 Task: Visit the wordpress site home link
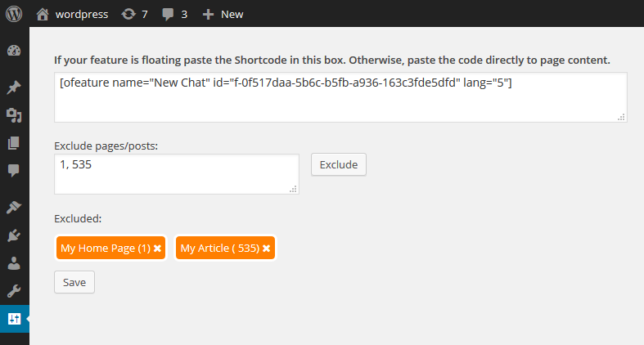click(x=72, y=15)
